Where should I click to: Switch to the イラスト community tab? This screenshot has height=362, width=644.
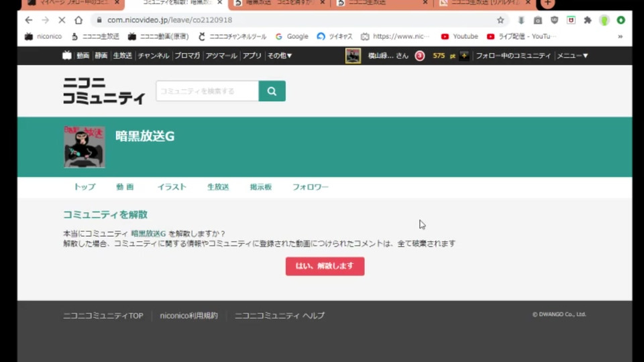172,187
